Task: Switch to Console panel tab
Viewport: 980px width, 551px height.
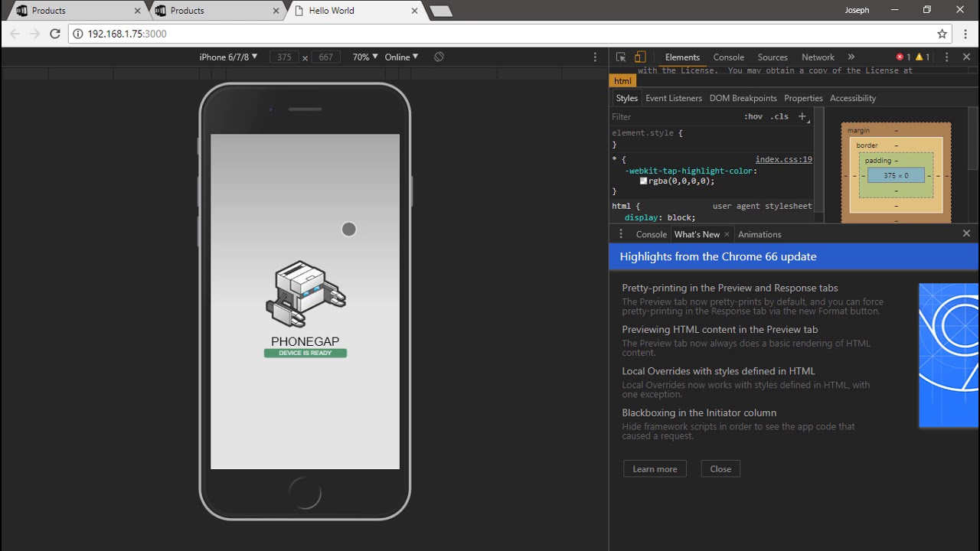Action: (729, 57)
